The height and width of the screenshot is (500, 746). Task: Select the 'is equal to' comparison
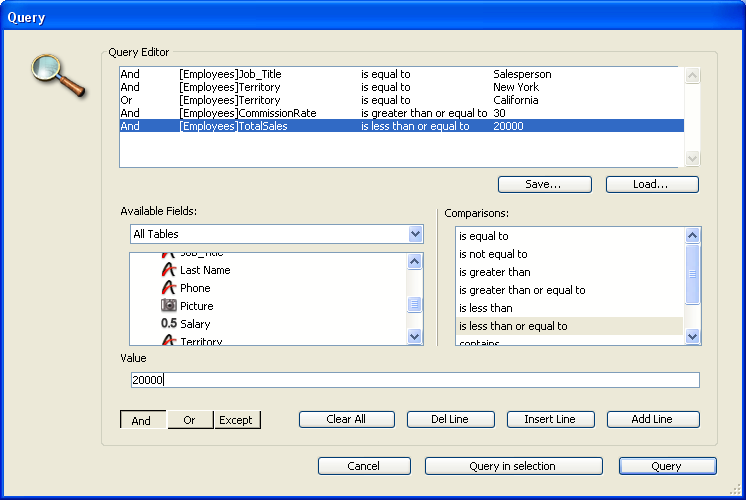tap(484, 236)
